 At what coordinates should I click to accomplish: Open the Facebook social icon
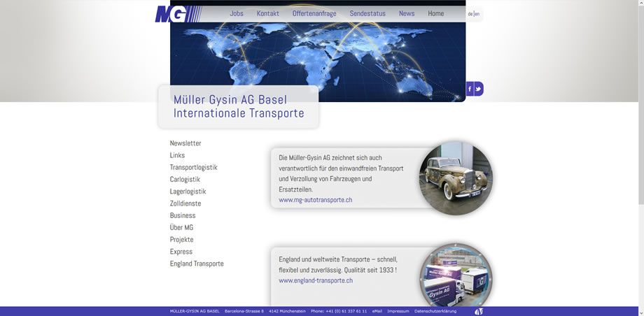[x=470, y=89]
